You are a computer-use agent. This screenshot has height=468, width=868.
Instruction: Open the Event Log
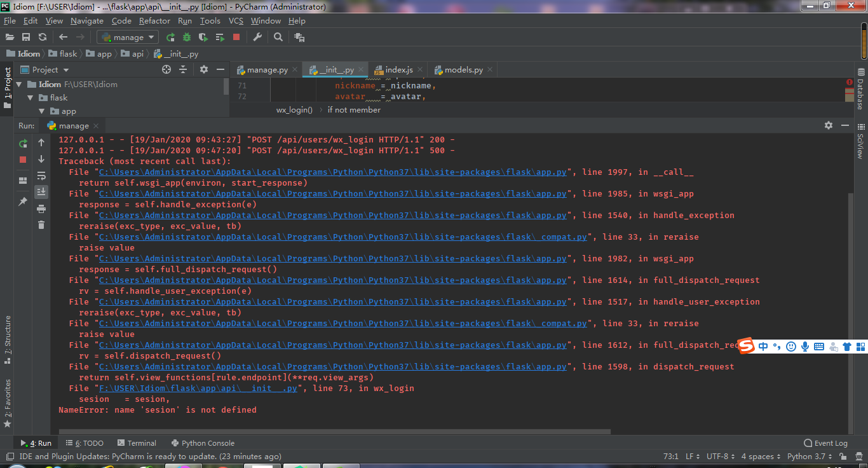825,443
